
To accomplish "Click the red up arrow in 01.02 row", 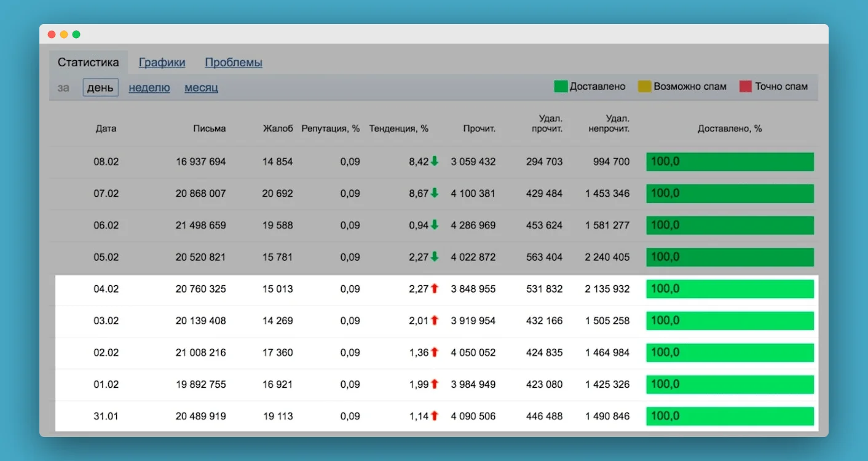I will click(x=435, y=384).
